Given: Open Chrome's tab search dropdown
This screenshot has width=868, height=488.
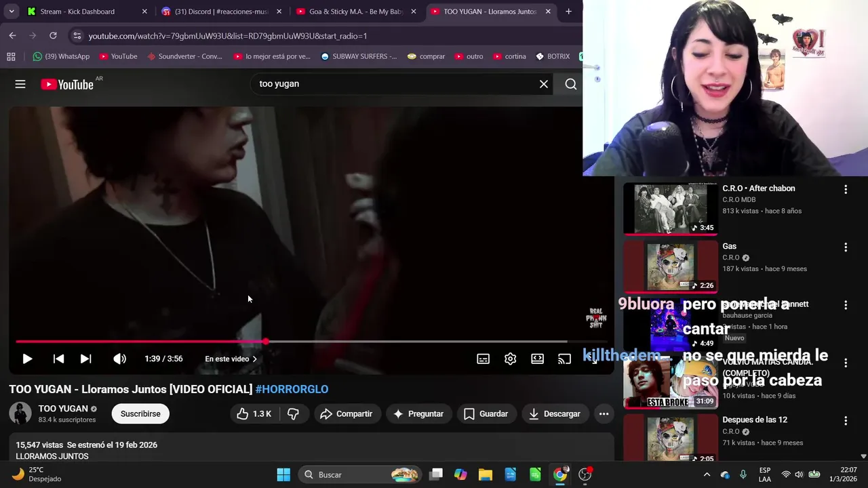Looking at the screenshot, I should pos(12,12).
